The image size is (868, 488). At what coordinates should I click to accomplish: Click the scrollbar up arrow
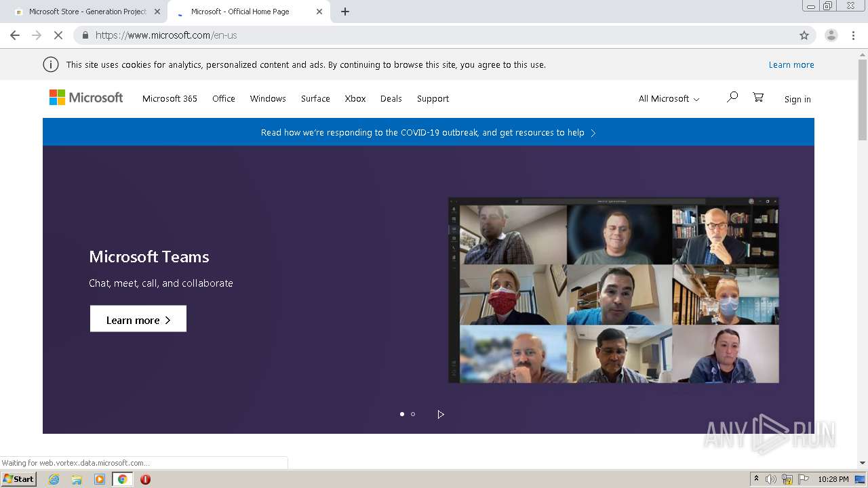862,53
